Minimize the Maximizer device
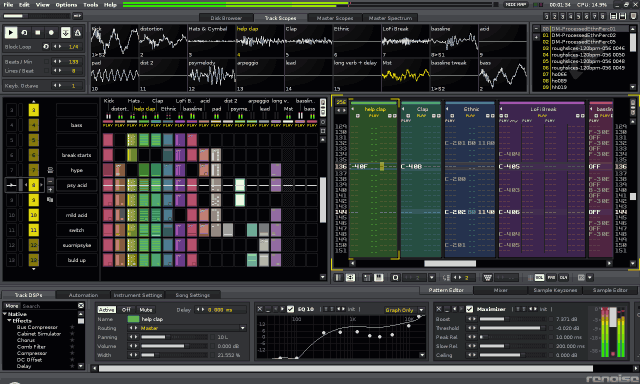The width and height of the screenshot is (640, 384). click(x=447, y=309)
